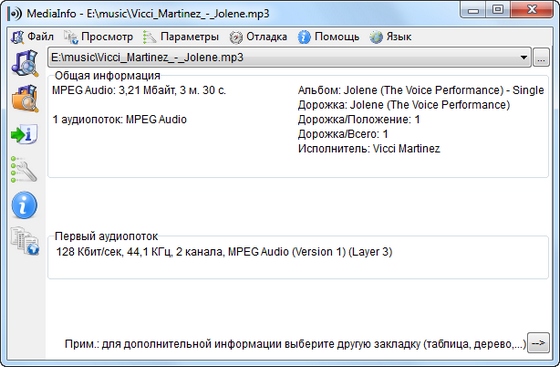Click the blue info icon beside Помощь
The width and height of the screenshot is (560, 367).
(x=304, y=37)
